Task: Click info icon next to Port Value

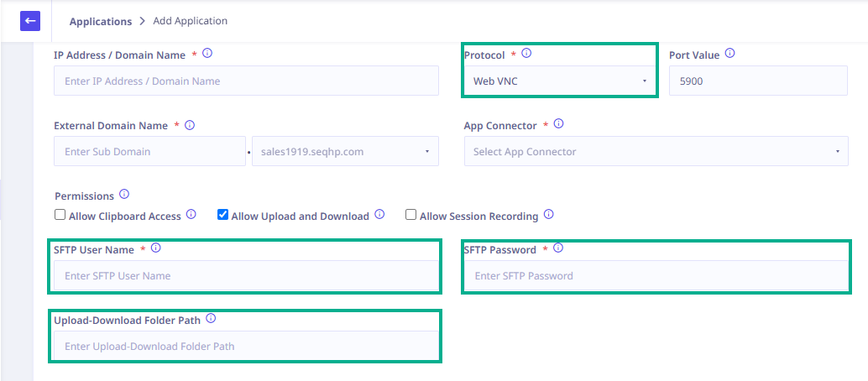Action: [x=729, y=54]
